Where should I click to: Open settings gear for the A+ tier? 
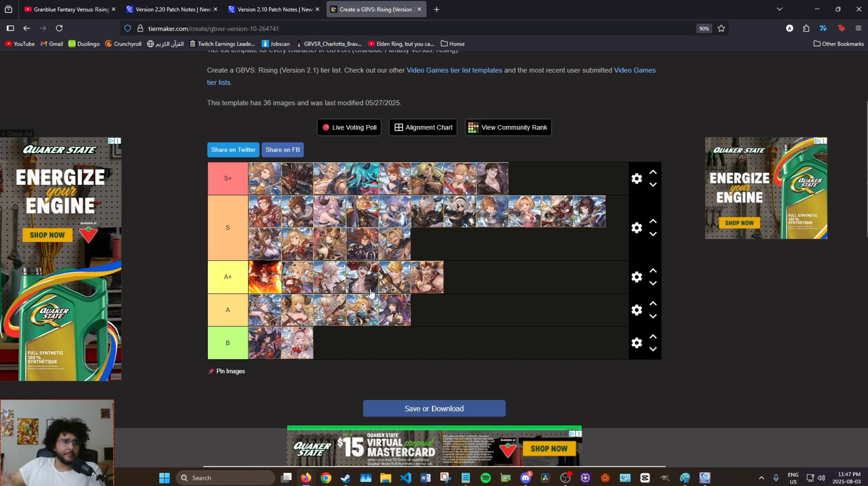(637, 277)
